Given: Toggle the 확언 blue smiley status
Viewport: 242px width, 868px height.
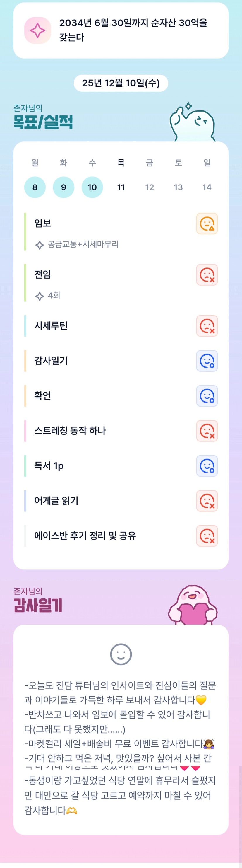Looking at the screenshot, I should [207, 396].
